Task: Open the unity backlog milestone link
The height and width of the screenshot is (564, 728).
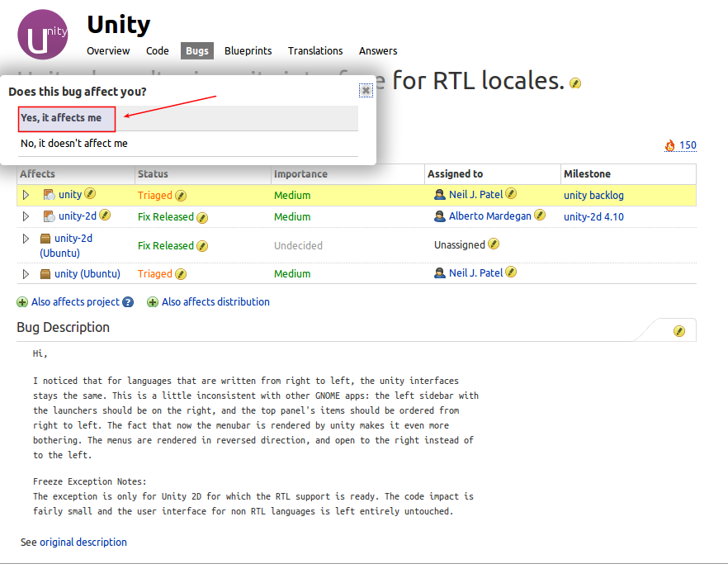Action: tap(593, 196)
